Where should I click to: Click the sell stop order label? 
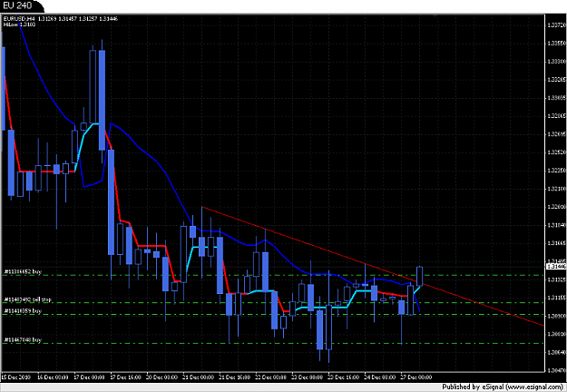(x=28, y=299)
